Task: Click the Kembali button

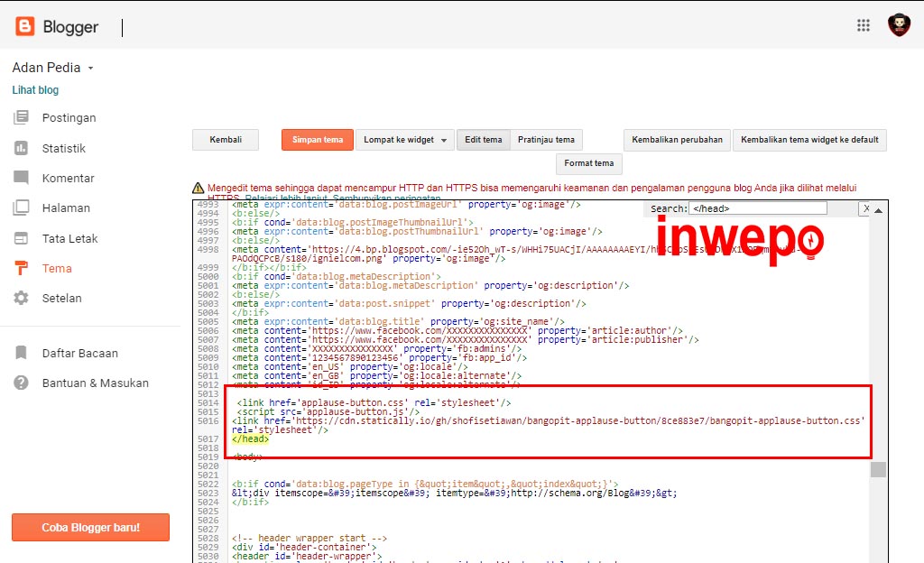Action: pos(226,140)
